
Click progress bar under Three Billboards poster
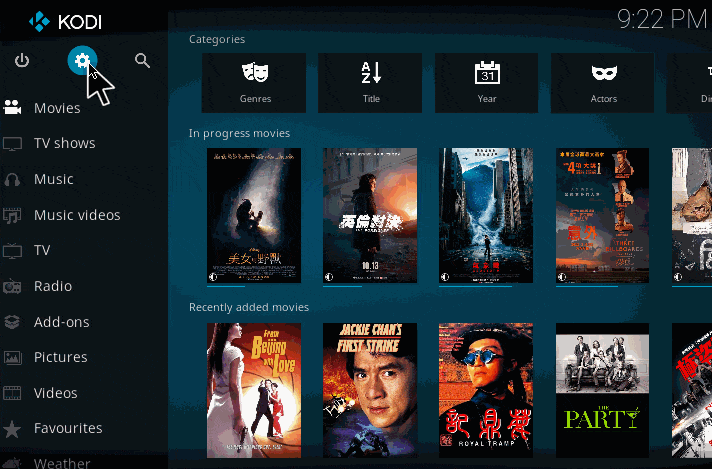(x=587, y=286)
